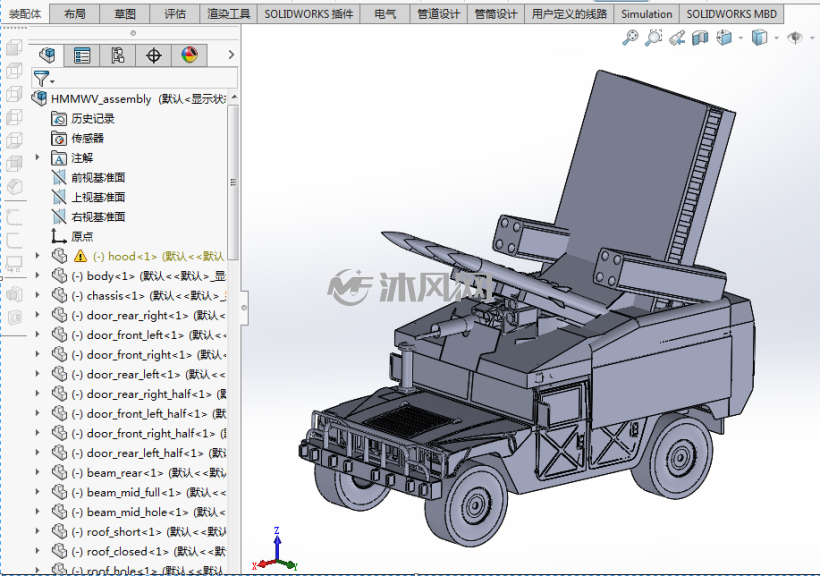Select the 历史记录 history folder icon
This screenshot has height=576, width=820.
click(59, 119)
